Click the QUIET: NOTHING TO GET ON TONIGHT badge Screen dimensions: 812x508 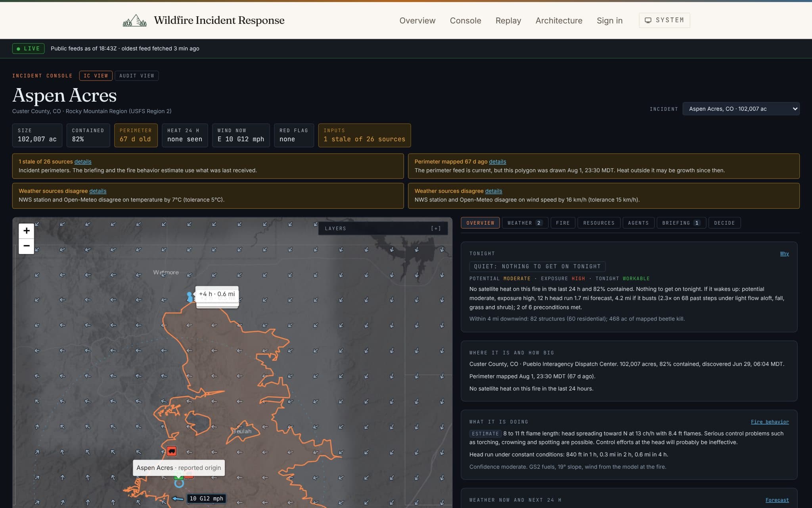tap(537, 267)
